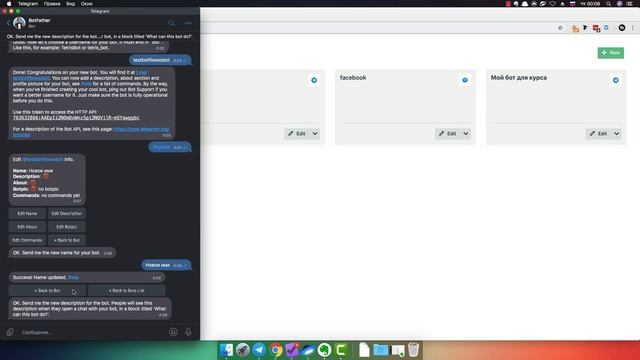Open the Вид menu
Viewport: 640px width, 360px height.
tap(71, 3)
